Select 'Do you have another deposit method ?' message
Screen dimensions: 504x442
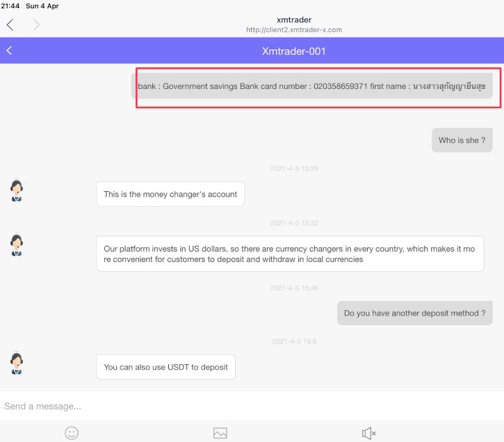pyautogui.click(x=414, y=313)
